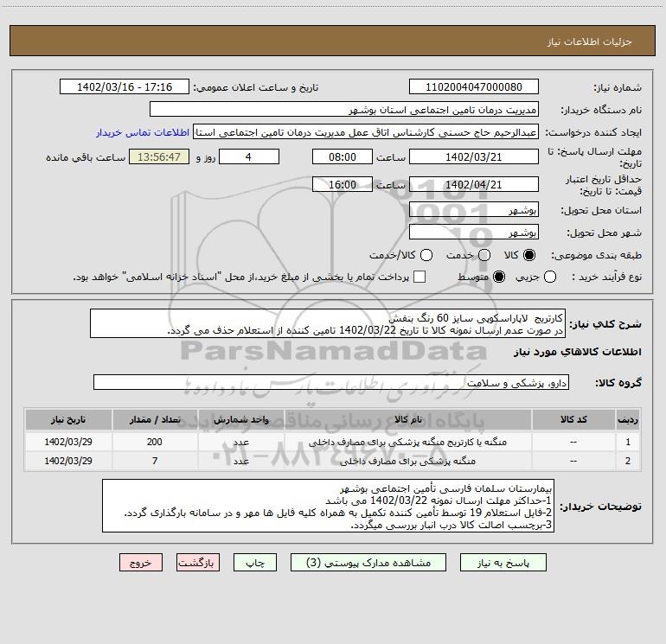
Task: Click the response deadline date 1402/03/21
Action: point(474,157)
